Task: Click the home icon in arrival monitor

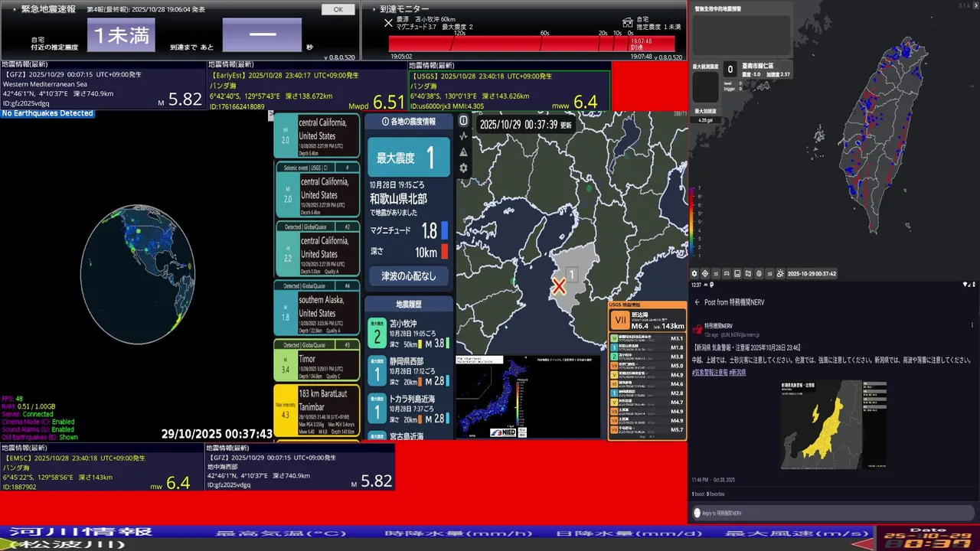Action: (628, 22)
